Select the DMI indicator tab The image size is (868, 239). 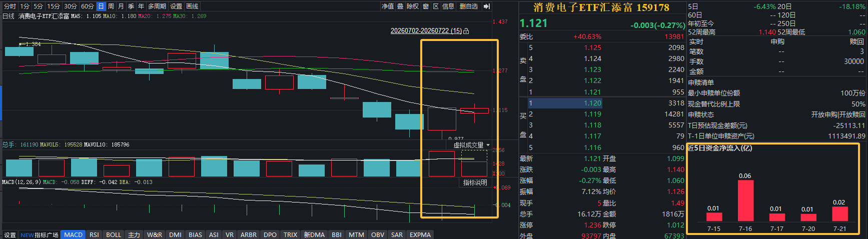175,235
